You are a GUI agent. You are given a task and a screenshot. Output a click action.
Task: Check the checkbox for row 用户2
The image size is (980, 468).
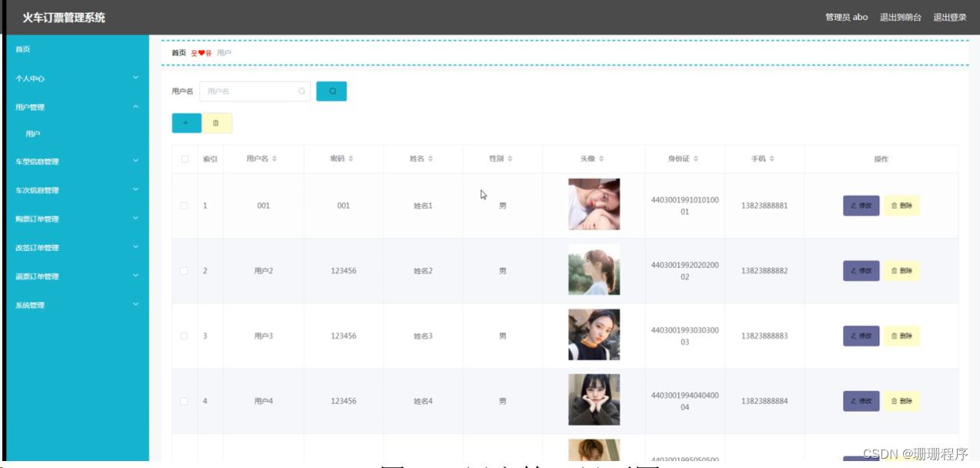(184, 271)
